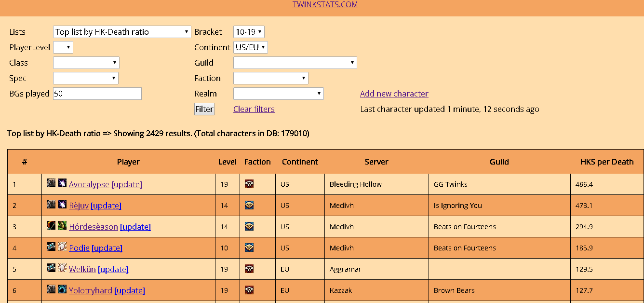Click the Horde faction icon in Avocalypse's row
Screen dimensions: 644x303
249,184
